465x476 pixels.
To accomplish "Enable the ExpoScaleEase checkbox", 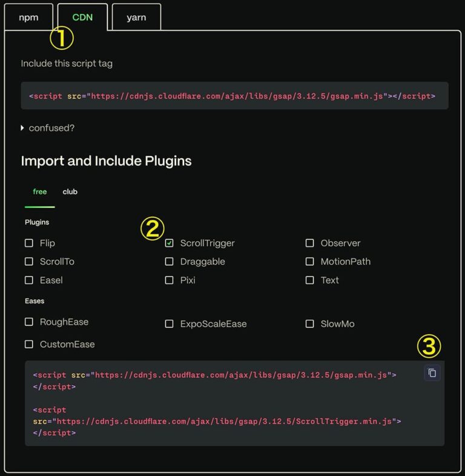I will (x=170, y=324).
